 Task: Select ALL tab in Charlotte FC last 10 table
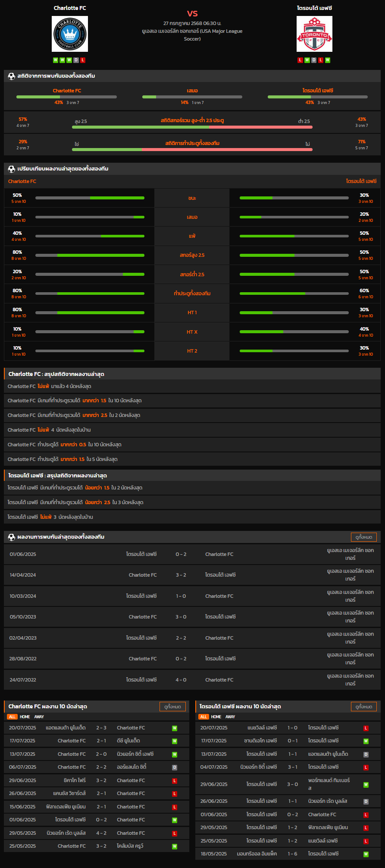pyautogui.click(x=12, y=717)
